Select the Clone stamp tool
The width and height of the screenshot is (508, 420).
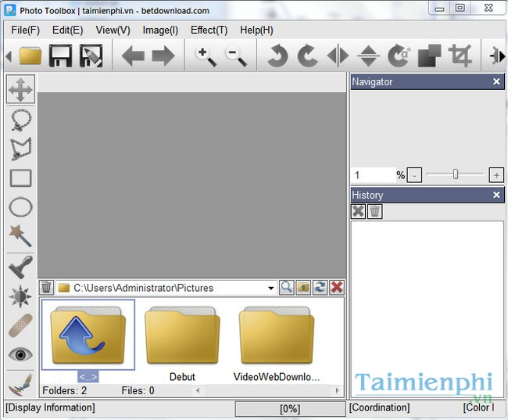point(21,267)
